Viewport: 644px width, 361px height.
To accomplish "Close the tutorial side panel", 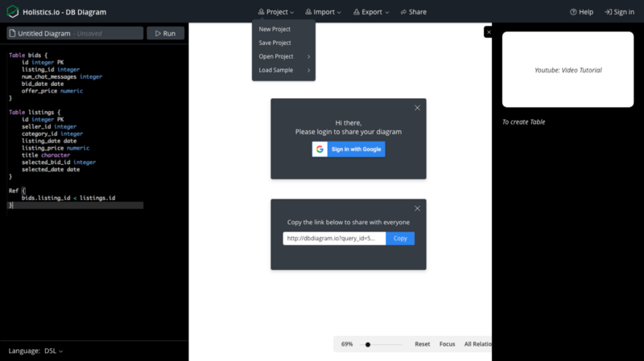I will click(x=489, y=32).
